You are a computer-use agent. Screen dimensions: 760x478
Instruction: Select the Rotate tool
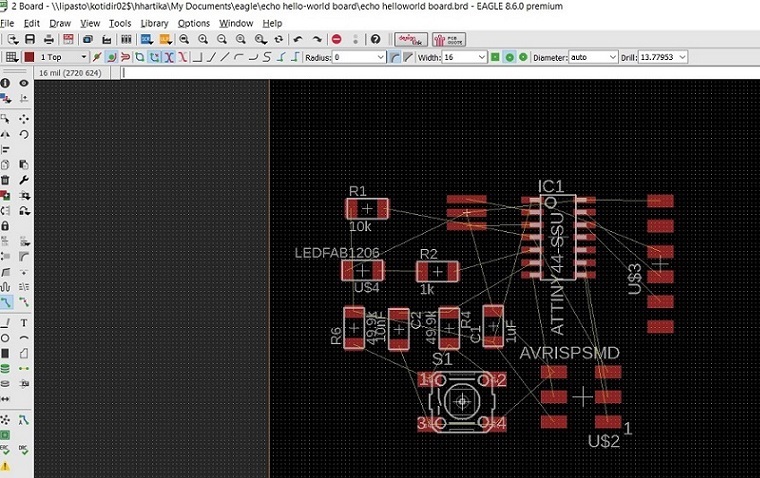(x=24, y=134)
